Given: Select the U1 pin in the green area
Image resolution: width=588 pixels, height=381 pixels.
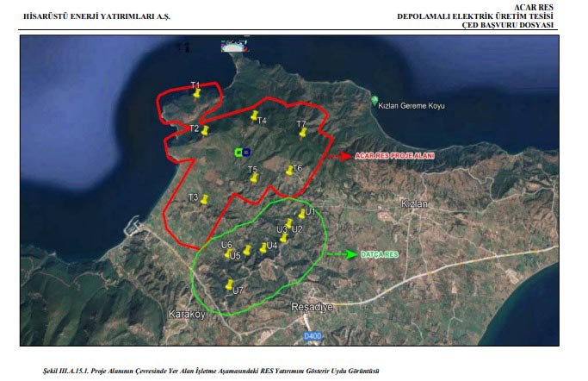Looking at the screenshot, I should [x=301, y=213].
